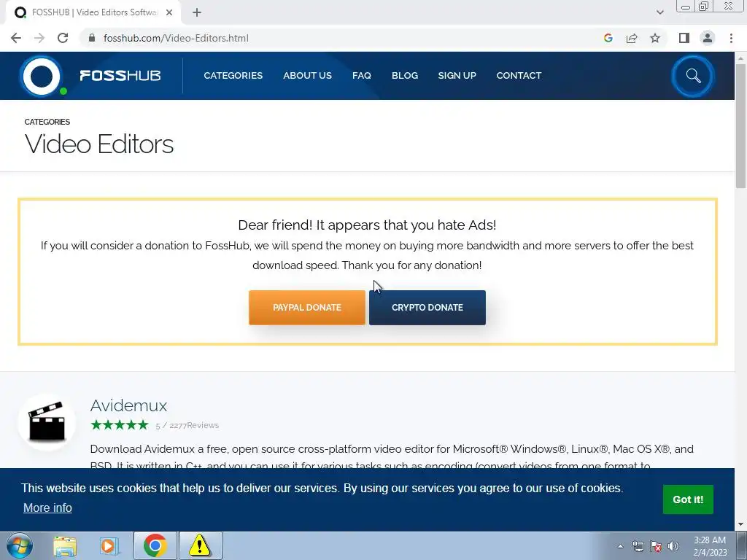747x560 pixels.
Task: Click the 'Dear friend!' banner heading
Action: pyautogui.click(x=367, y=225)
